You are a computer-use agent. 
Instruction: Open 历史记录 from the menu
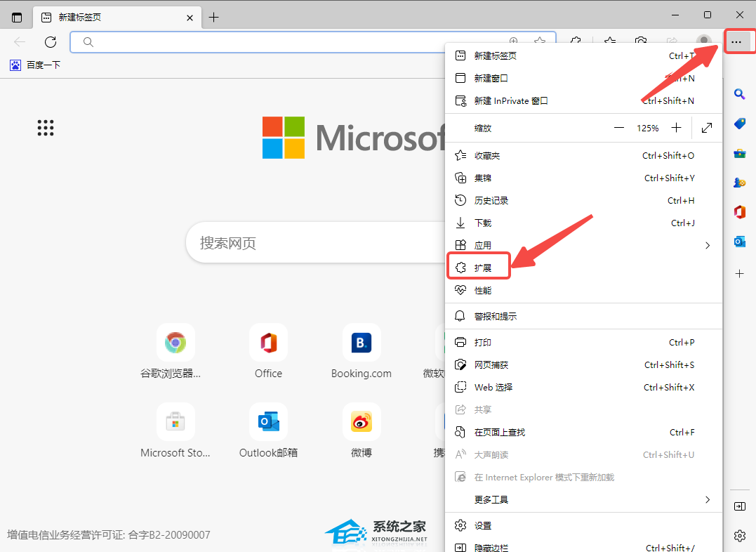pyautogui.click(x=583, y=200)
